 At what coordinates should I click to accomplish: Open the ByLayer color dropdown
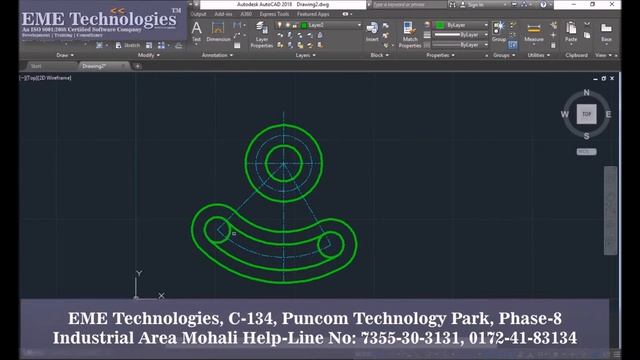(x=461, y=25)
